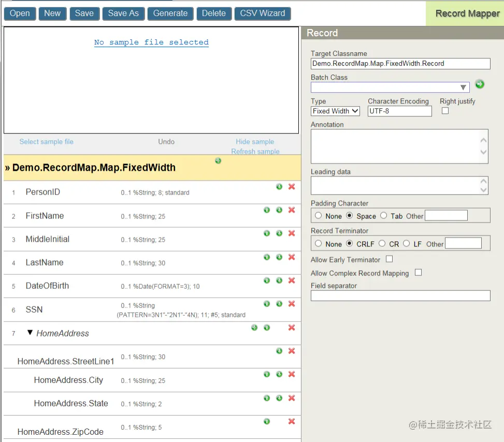This screenshot has height=442, width=504.
Task: Move PersonID field down
Action: [x=279, y=187]
